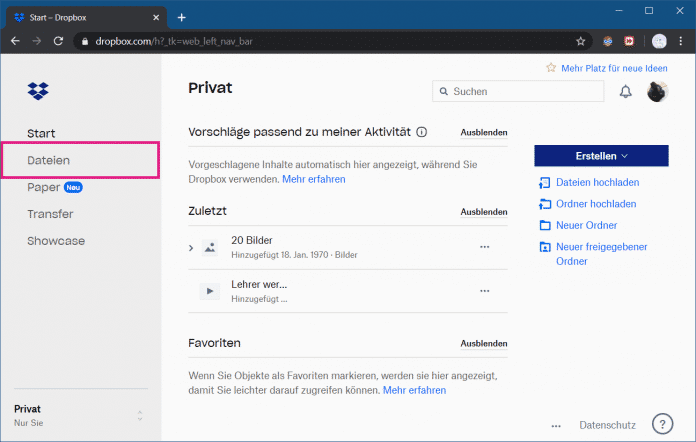The height and width of the screenshot is (442, 696).
Task: Click the help question mark icon
Action: [661, 423]
